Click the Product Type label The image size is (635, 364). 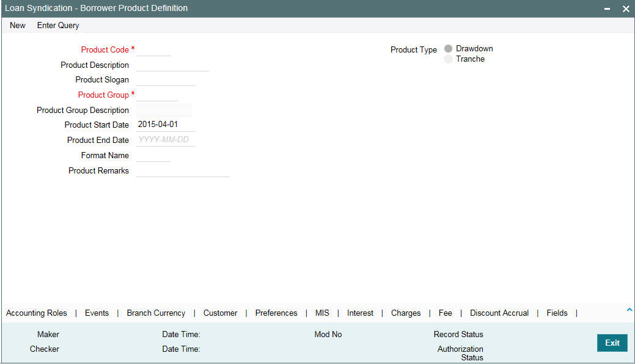(414, 50)
